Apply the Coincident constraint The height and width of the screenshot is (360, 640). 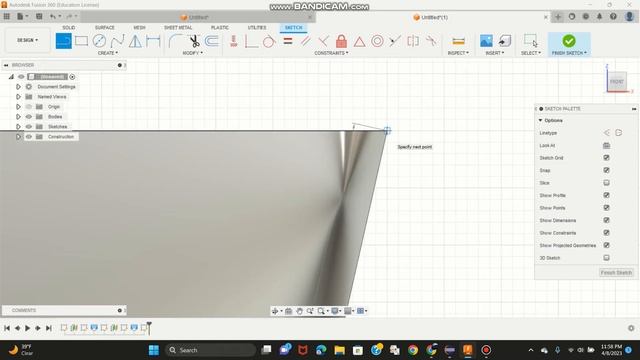(x=251, y=41)
